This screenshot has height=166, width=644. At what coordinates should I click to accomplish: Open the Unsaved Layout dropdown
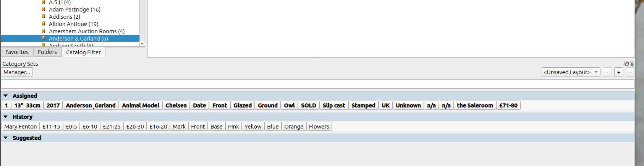(x=571, y=72)
